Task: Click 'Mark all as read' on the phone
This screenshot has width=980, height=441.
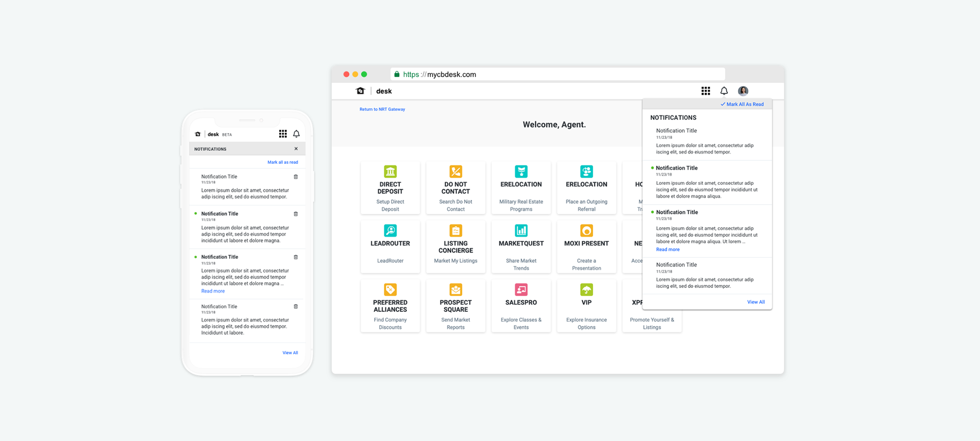Action: tap(283, 162)
